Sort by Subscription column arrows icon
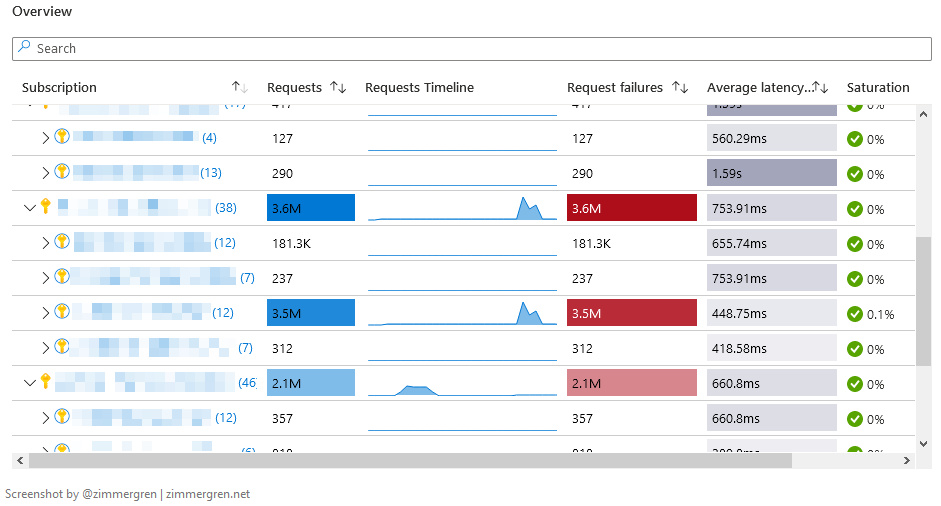This screenshot has height=506, width=941. click(x=239, y=88)
